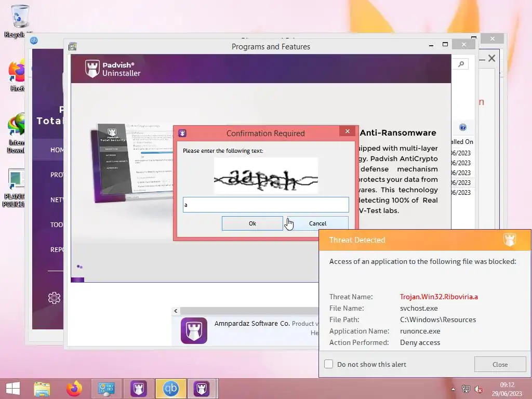This screenshot has height=399, width=532.
Task: Switch to first Padvish taskbar item
Action: point(138,389)
